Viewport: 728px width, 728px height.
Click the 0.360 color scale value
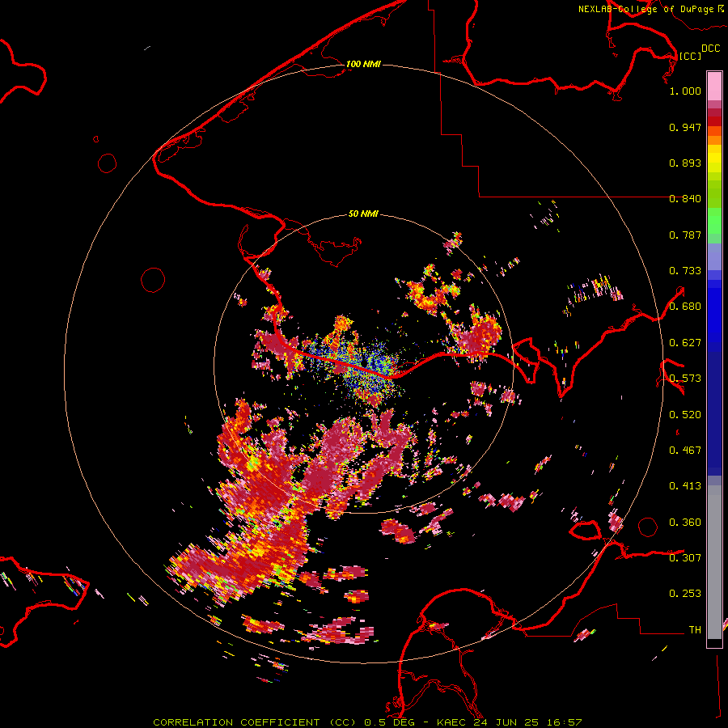[685, 523]
